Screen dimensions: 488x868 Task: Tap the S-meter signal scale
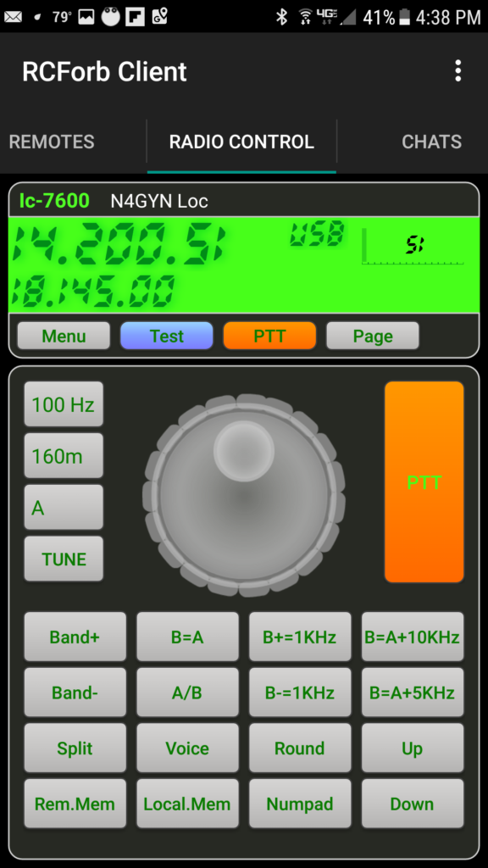click(x=413, y=247)
